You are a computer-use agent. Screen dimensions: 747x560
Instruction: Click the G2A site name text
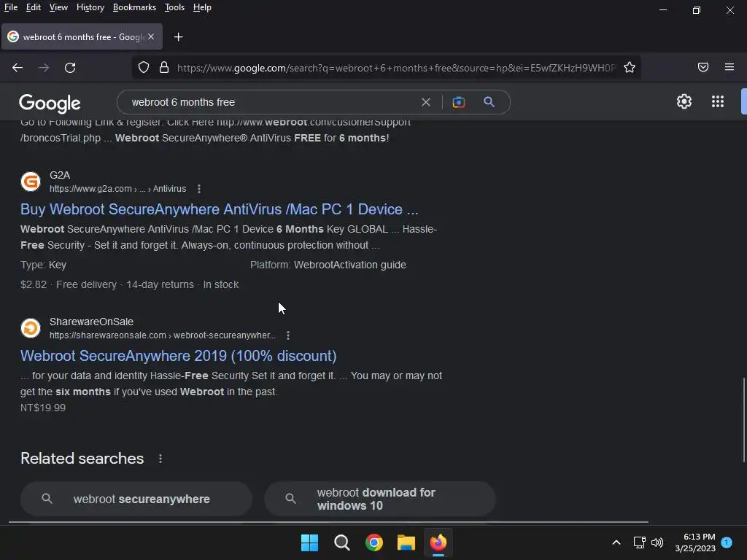point(60,175)
